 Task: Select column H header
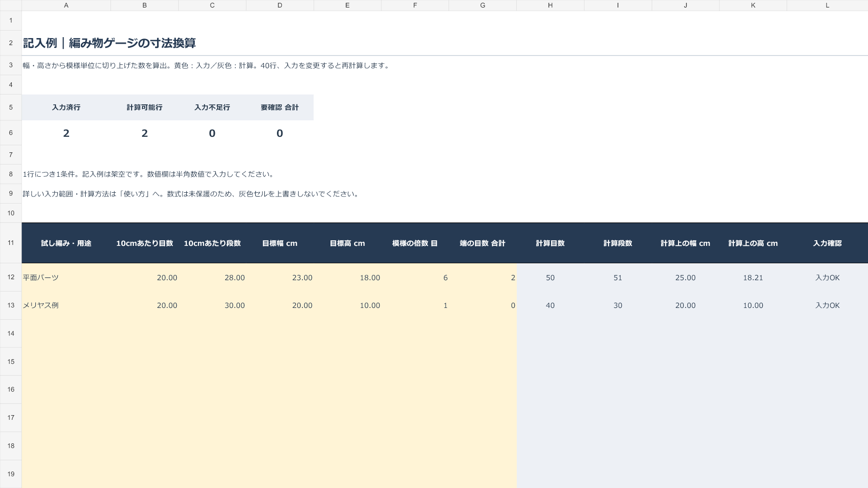(x=550, y=5)
